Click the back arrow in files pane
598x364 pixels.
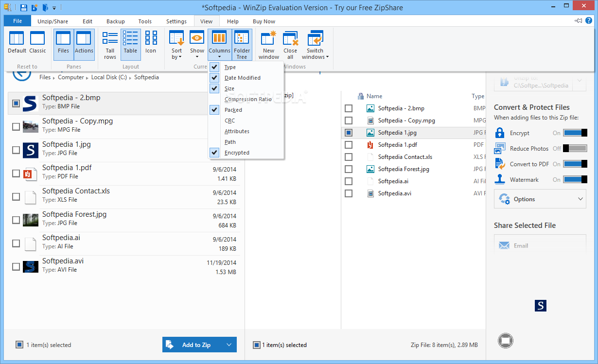click(x=21, y=73)
